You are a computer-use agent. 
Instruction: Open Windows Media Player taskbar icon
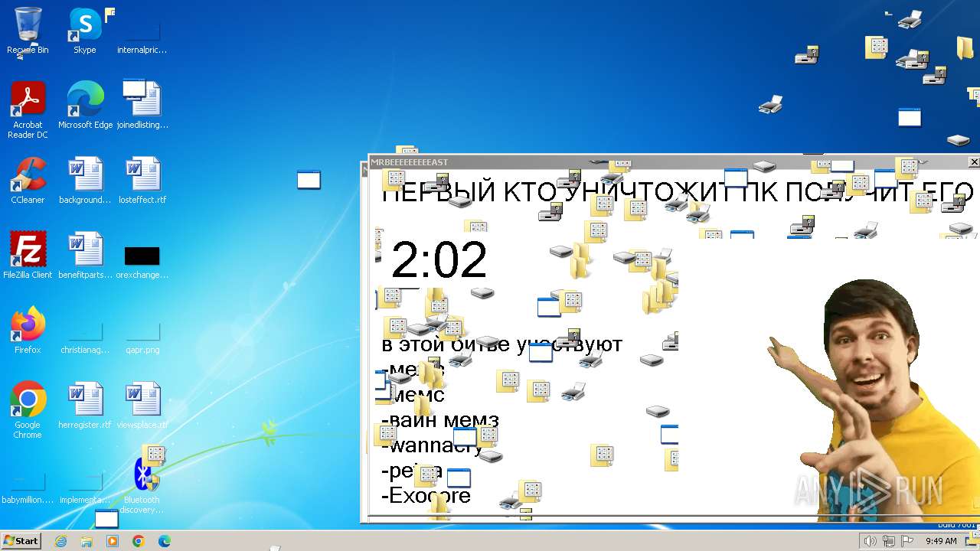[113, 541]
